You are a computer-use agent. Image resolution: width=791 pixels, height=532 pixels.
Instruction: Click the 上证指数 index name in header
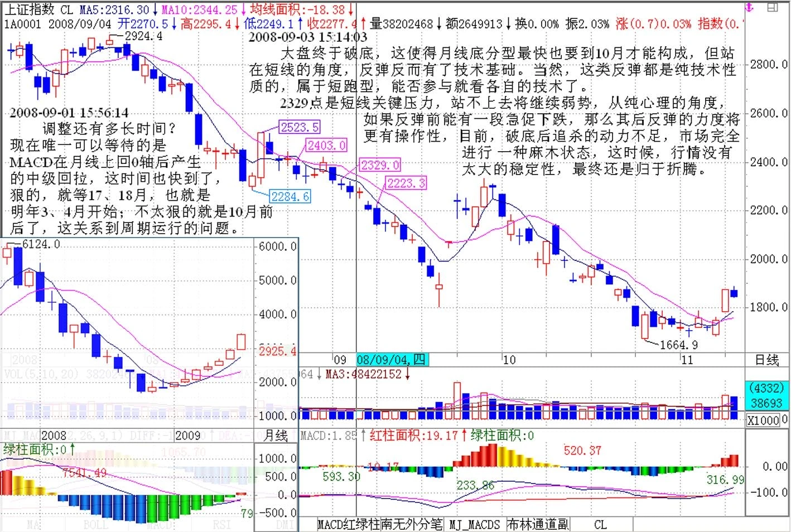click(x=29, y=9)
